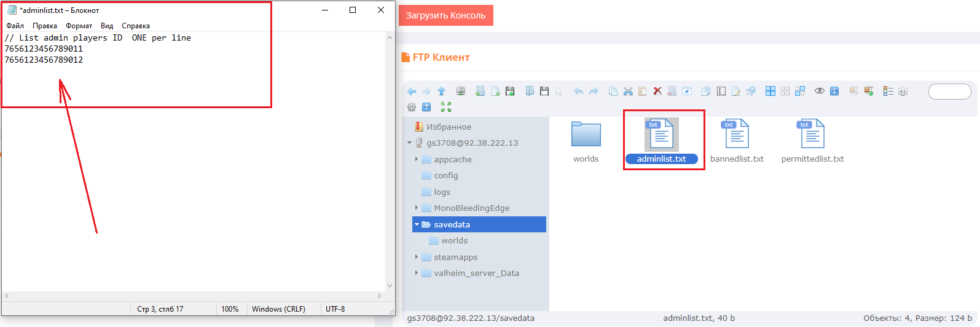
Task: Click the select none icon
Action: [x=785, y=91]
